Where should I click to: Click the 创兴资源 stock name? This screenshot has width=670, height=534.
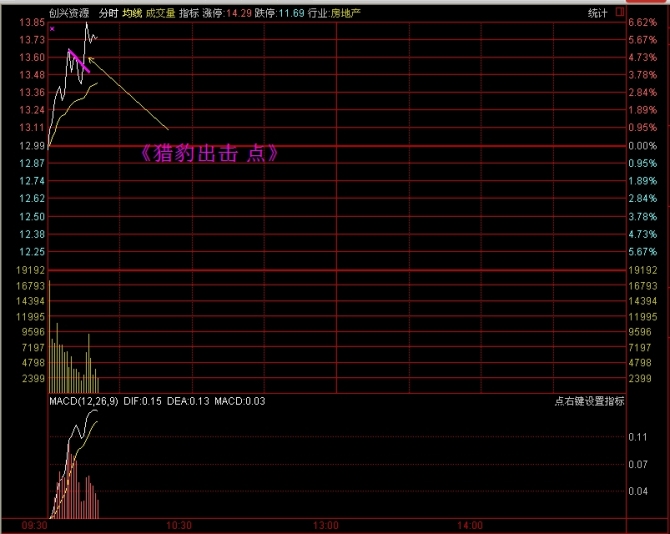pos(68,13)
